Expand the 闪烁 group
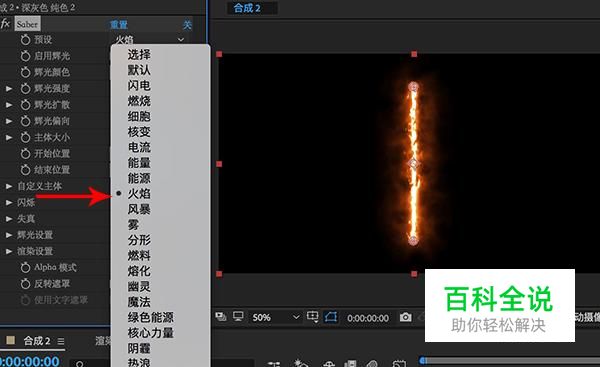The height and width of the screenshot is (367, 600). click(9, 202)
